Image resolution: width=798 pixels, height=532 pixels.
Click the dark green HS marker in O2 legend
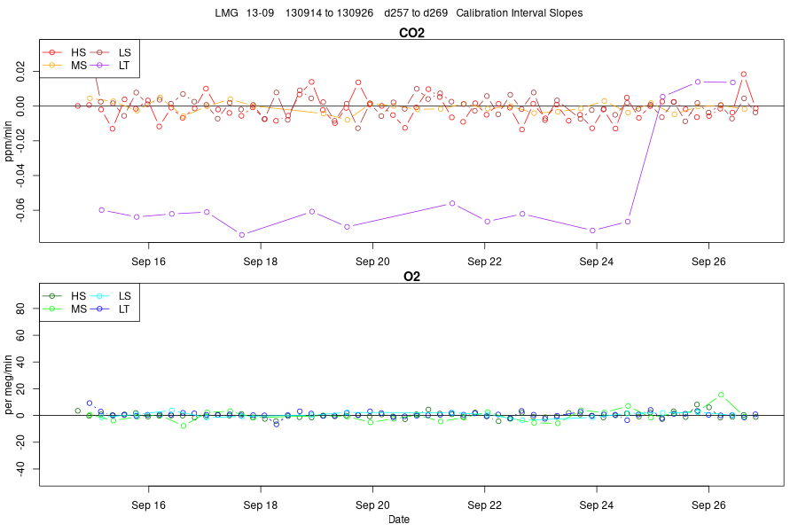[52, 296]
